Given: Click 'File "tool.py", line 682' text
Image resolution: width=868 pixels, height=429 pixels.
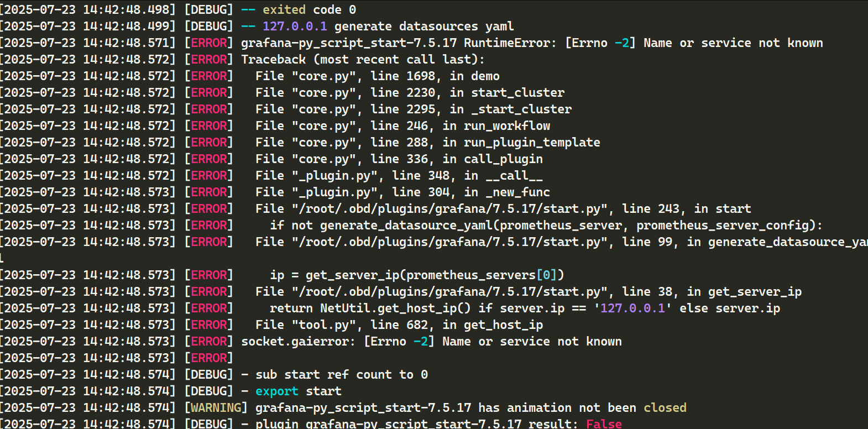Looking at the screenshot, I should 342,325.
